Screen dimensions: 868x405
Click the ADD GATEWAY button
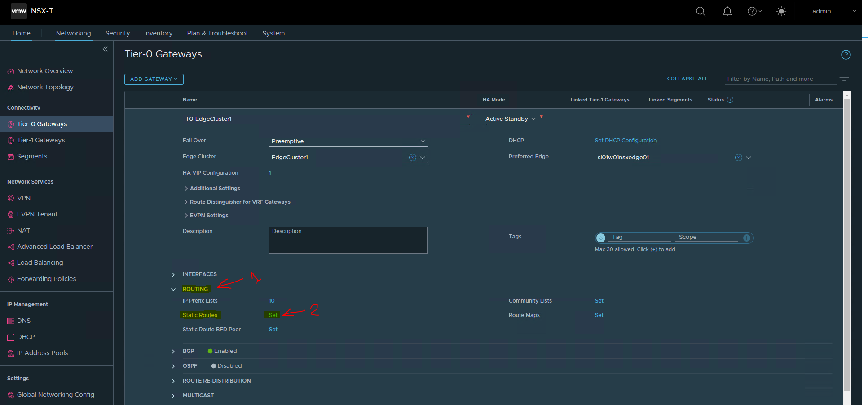point(154,79)
